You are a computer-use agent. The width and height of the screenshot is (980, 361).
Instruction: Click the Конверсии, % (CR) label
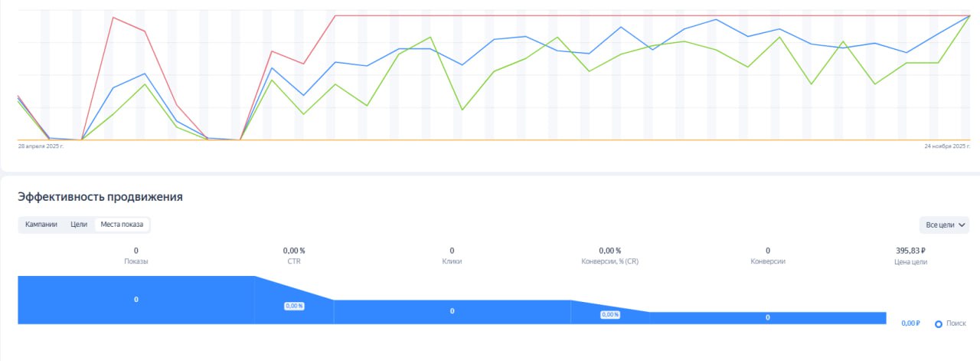coord(610,261)
